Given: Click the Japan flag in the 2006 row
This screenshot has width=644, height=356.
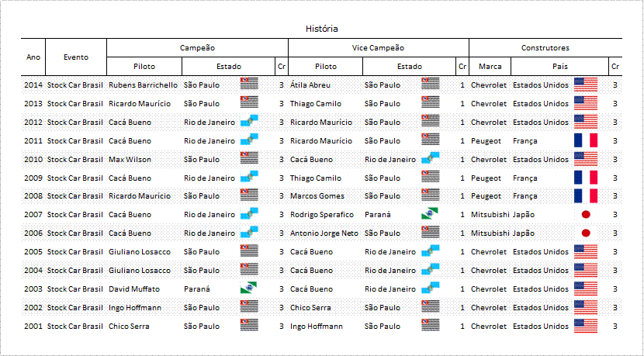Looking at the screenshot, I should (x=586, y=233).
